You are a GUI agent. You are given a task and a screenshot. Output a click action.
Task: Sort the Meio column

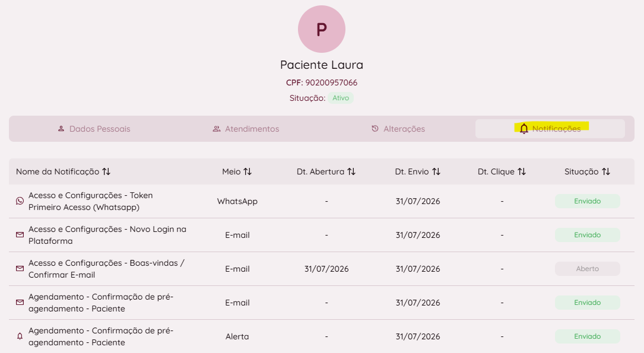pyautogui.click(x=248, y=171)
